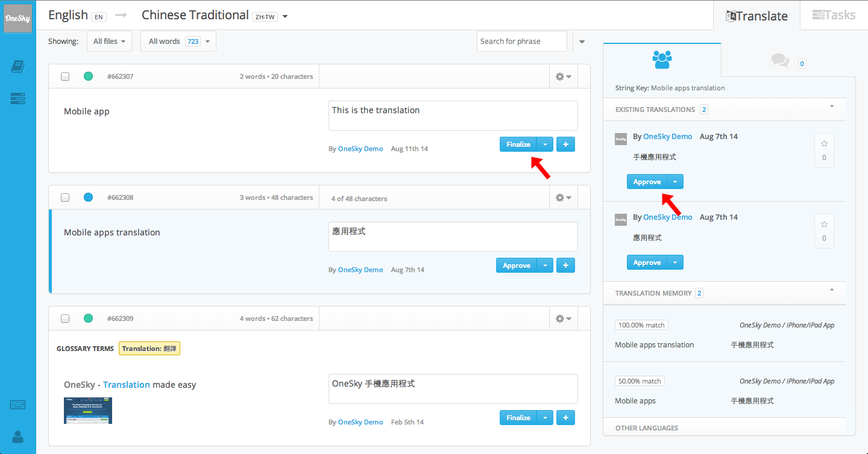Approve the 應用程式 existing translation
868x454 pixels.
click(647, 263)
